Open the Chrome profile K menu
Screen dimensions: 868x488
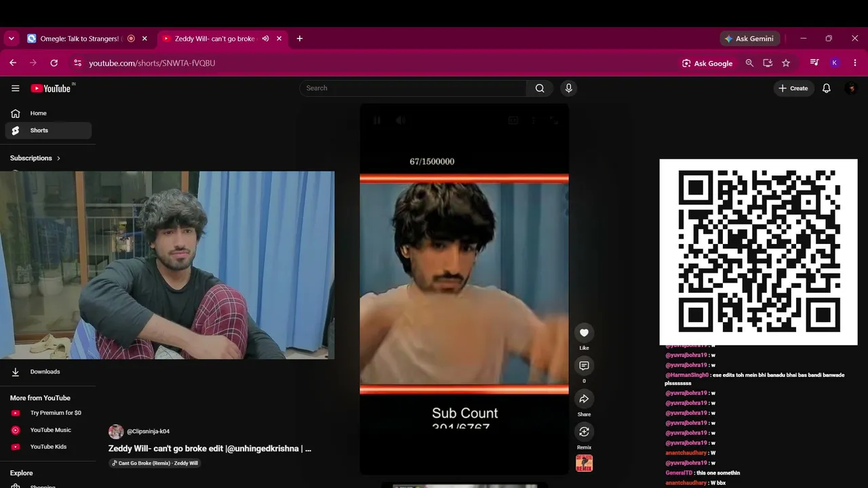pyautogui.click(x=835, y=63)
